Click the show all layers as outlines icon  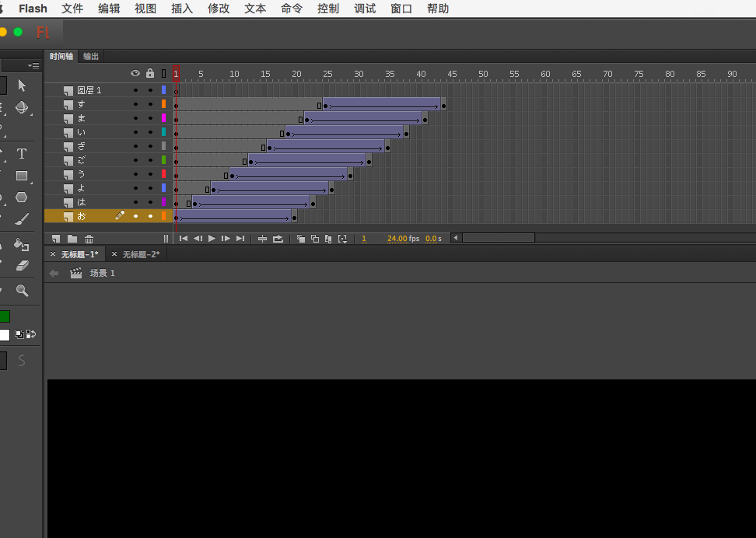click(x=164, y=73)
